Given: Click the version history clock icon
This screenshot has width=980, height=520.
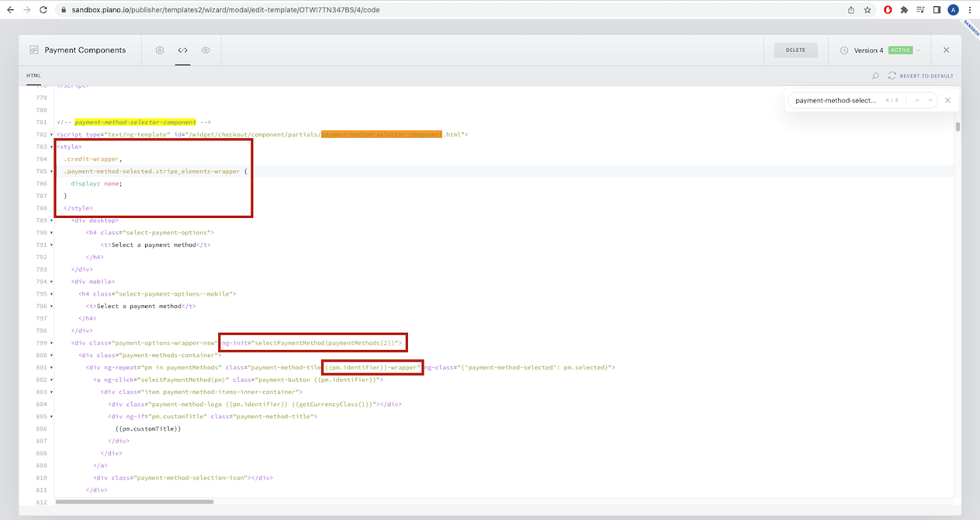Looking at the screenshot, I should pos(844,50).
